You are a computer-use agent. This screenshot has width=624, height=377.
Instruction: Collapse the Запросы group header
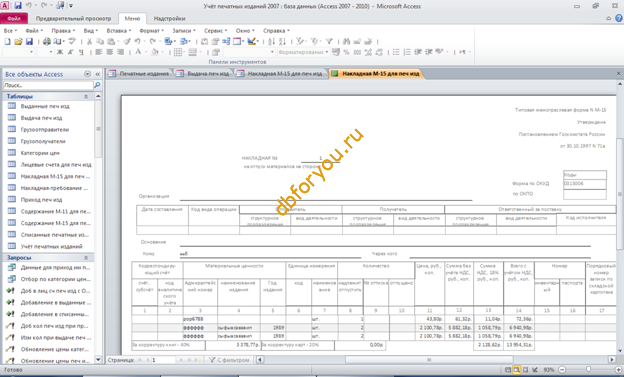tap(86, 258)
